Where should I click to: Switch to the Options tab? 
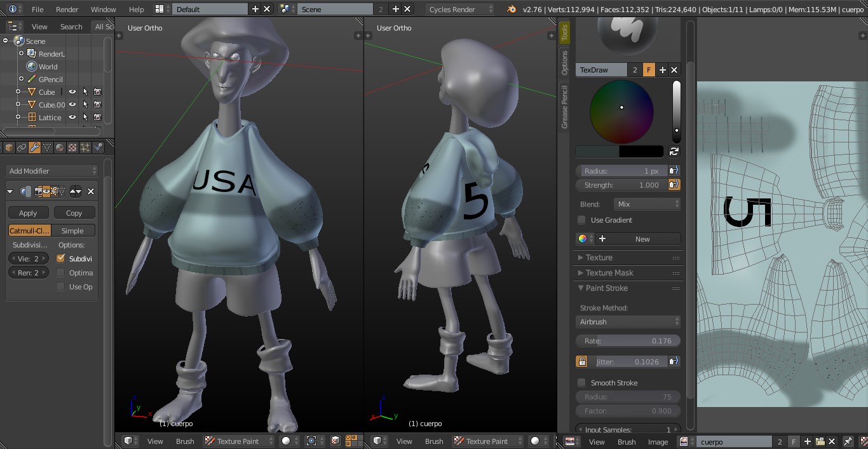coord(564,63)
